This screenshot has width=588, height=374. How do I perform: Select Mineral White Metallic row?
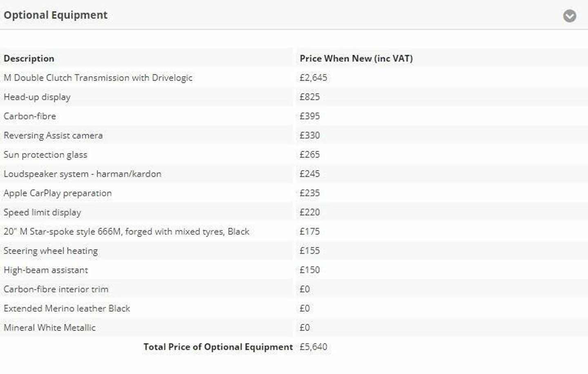click(294, 327)
